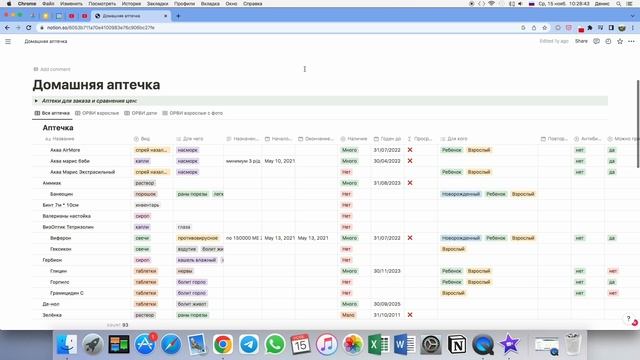Click the 'Мало' availability tag in Зелёнка row

[x=348, y=315]
